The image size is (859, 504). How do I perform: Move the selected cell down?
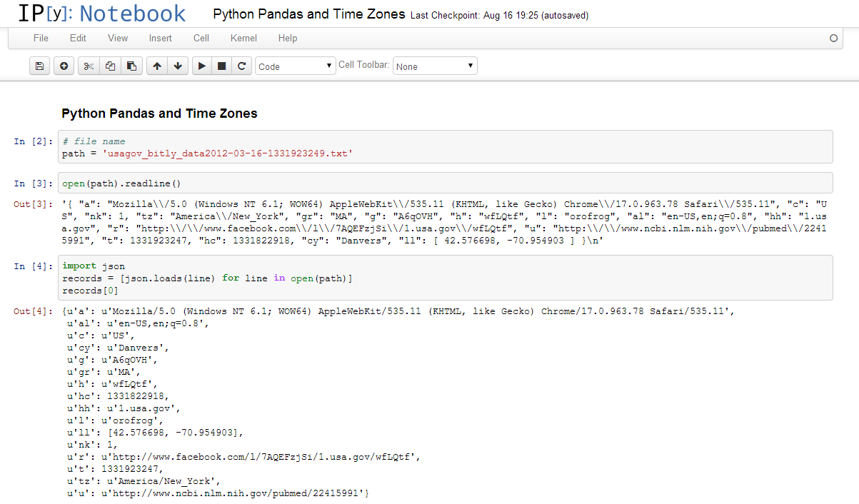click(178, 66)
